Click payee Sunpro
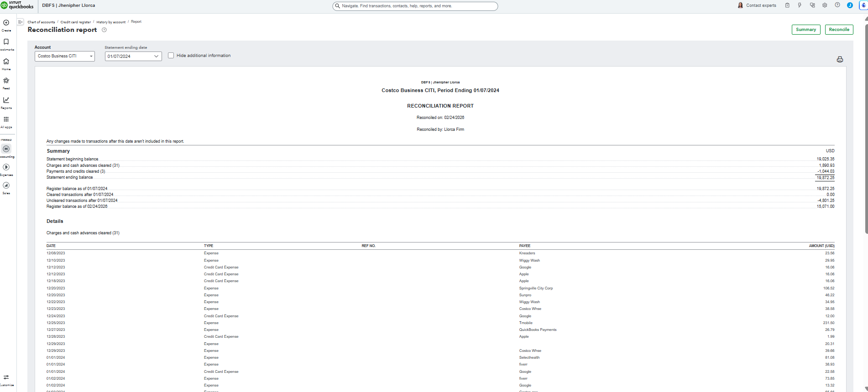 pyautogui.click(x=525, y=295)
